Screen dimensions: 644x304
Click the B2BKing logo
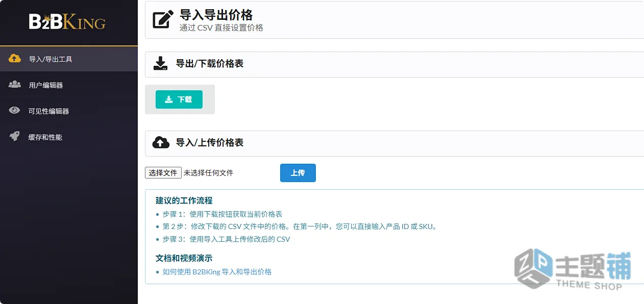click(x=67, y=21)
